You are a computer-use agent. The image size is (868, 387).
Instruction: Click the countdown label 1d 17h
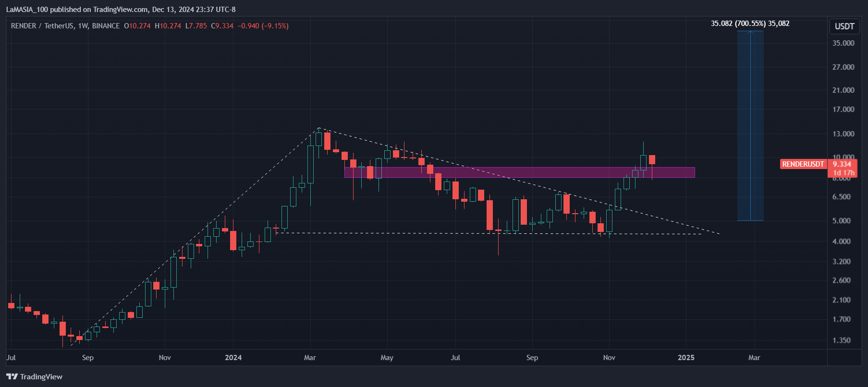844,173
